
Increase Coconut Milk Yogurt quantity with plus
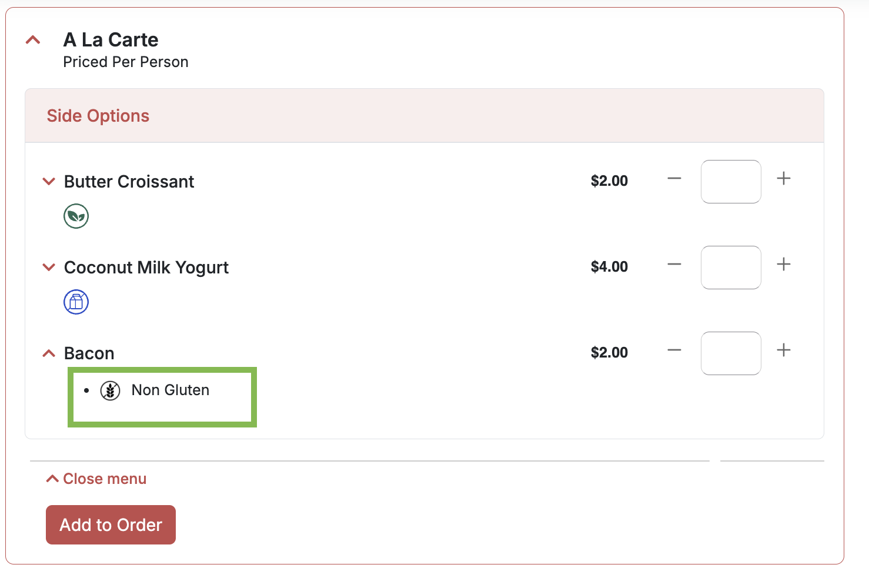[784, 264]
